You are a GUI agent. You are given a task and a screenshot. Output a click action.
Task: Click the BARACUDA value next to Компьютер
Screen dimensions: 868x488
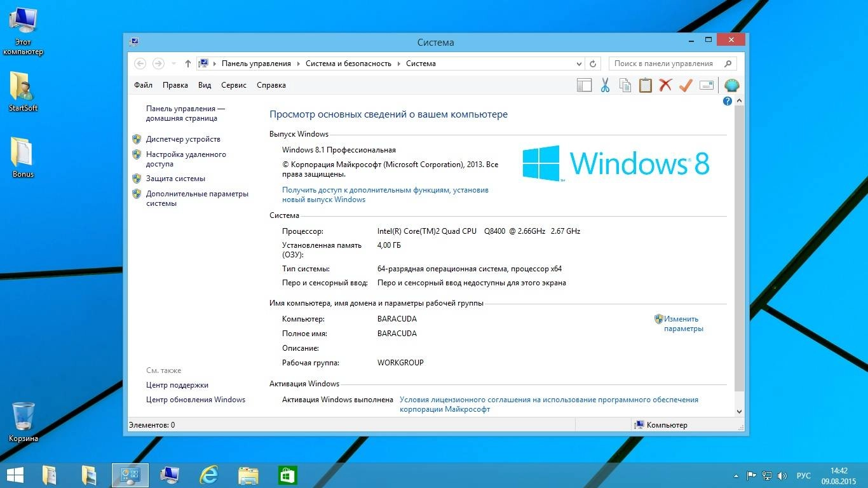(x=397, y=319)
